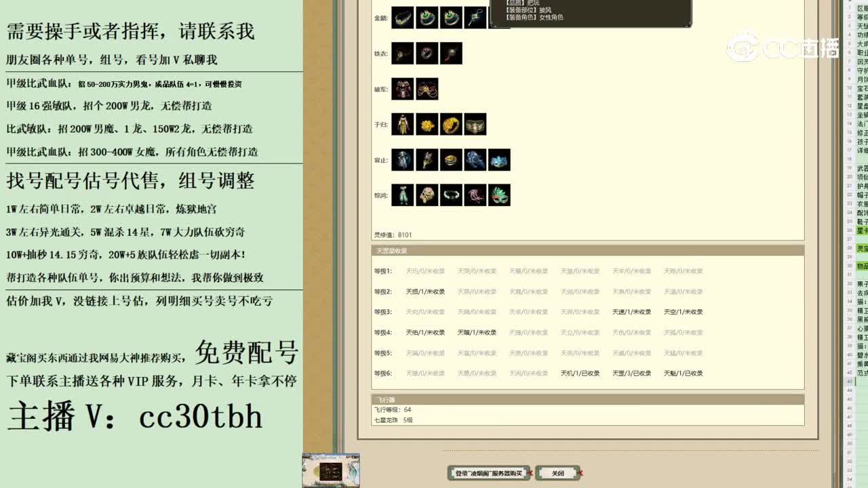Select the dark necklace in the 铁衣 row

pos(402,54)
